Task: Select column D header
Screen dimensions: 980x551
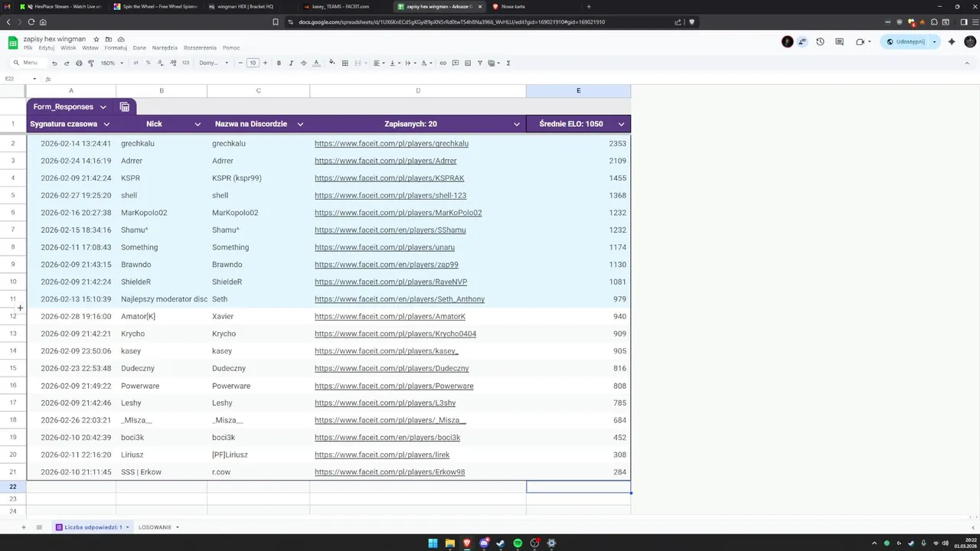Action: (418, 91)
